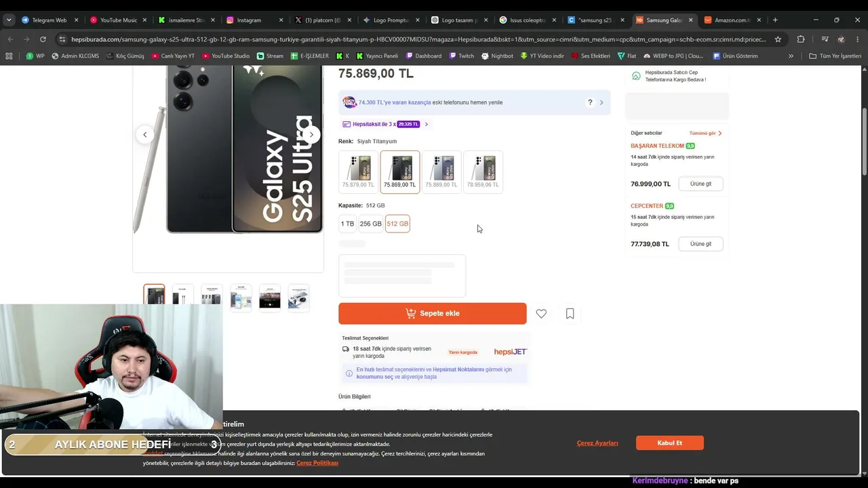Open the WEBP to JPG bookmark
This screenshot has height=488, width=868.
point(673,56)
